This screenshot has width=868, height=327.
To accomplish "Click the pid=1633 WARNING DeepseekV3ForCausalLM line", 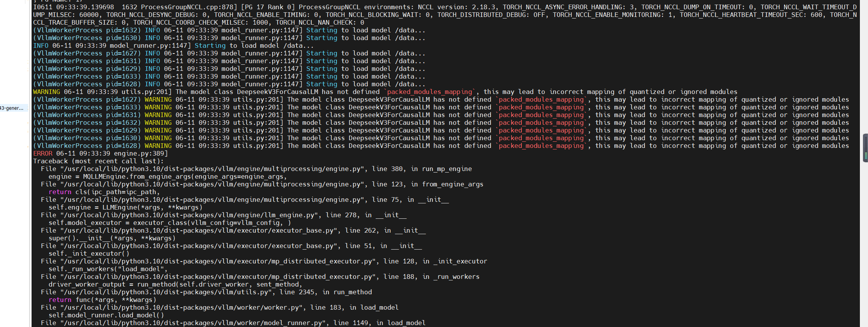I will click(441, 107).
